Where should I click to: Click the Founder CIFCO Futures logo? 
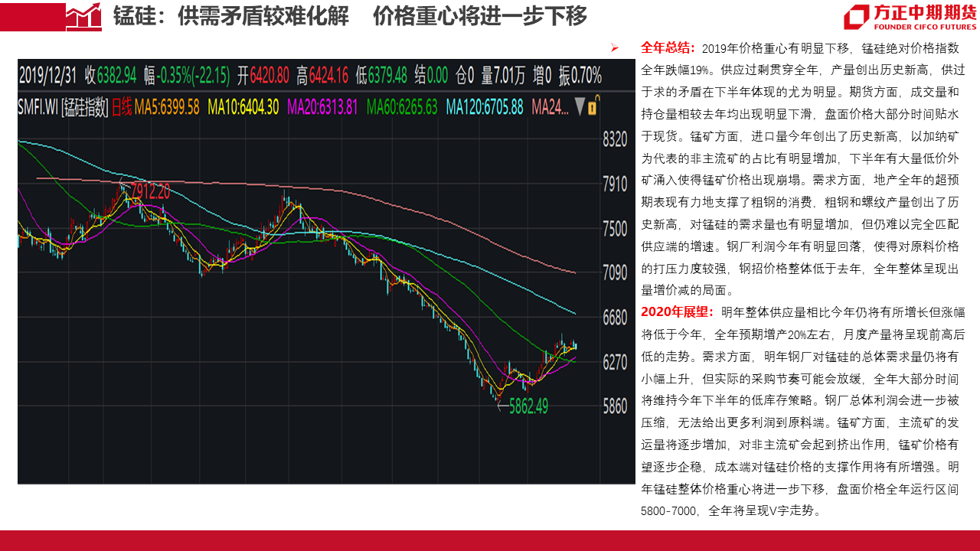pos(910,18)
